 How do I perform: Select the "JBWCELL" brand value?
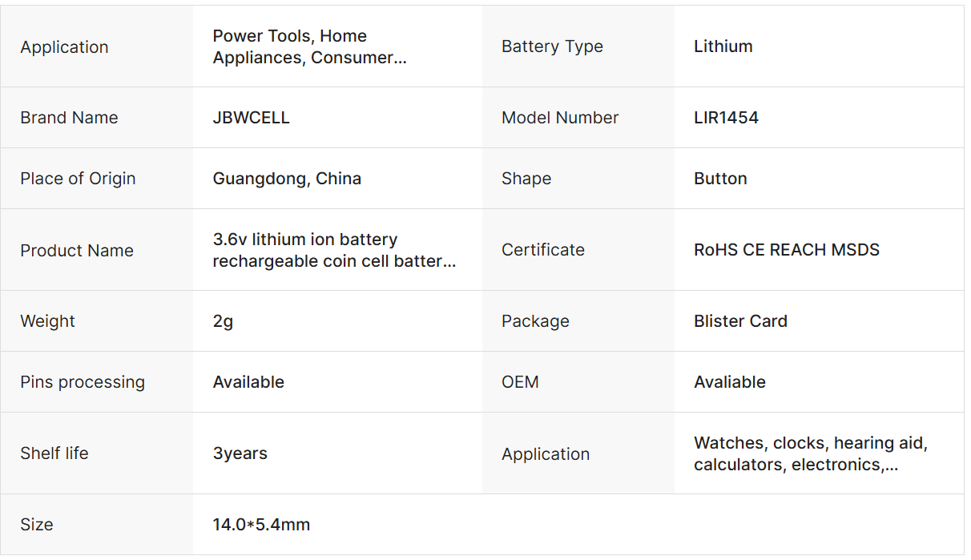251,118
